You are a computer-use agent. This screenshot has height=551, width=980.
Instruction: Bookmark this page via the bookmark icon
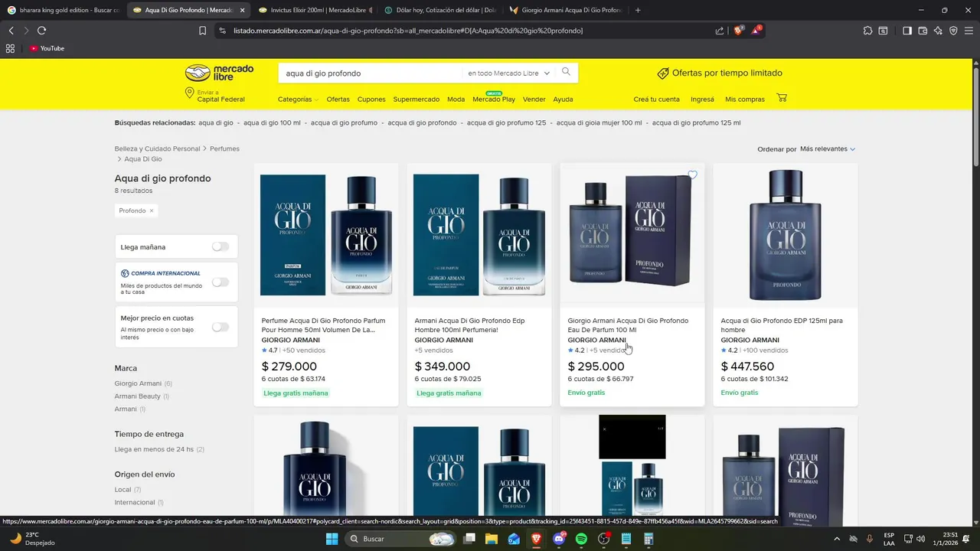[x=202, y=31]
